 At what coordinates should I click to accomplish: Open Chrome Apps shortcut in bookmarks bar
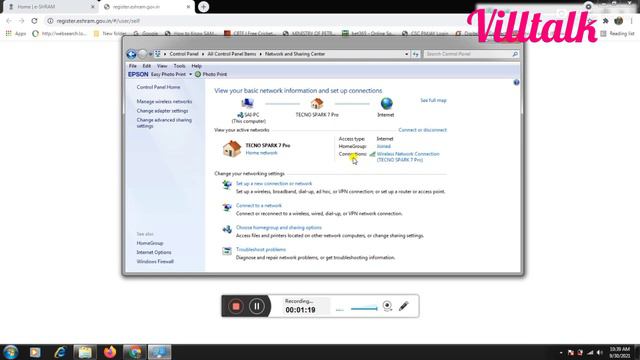[16, 33]
